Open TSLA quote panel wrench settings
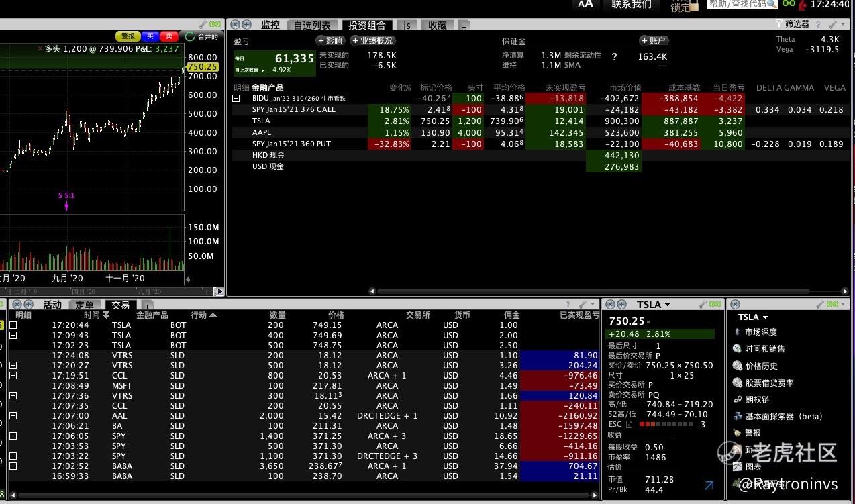Image resolution: width=855 pixels, height=504 pixels. 702,305
